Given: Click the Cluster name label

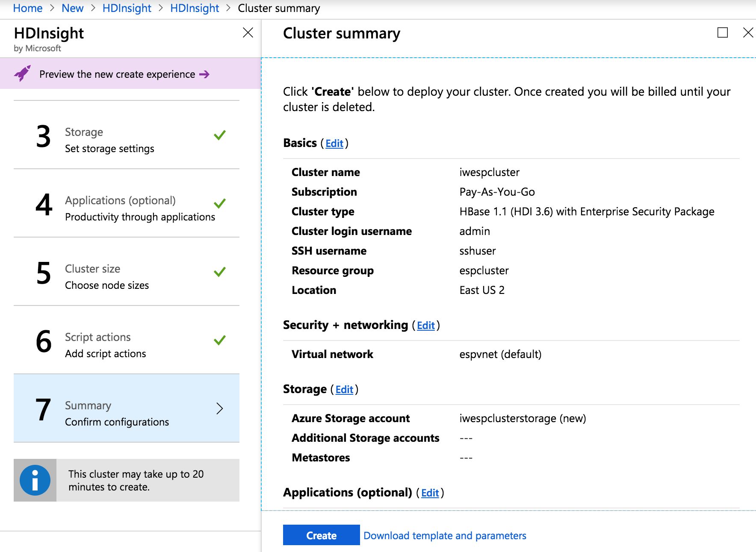Looking at the screenshot, I should point(326,172).
